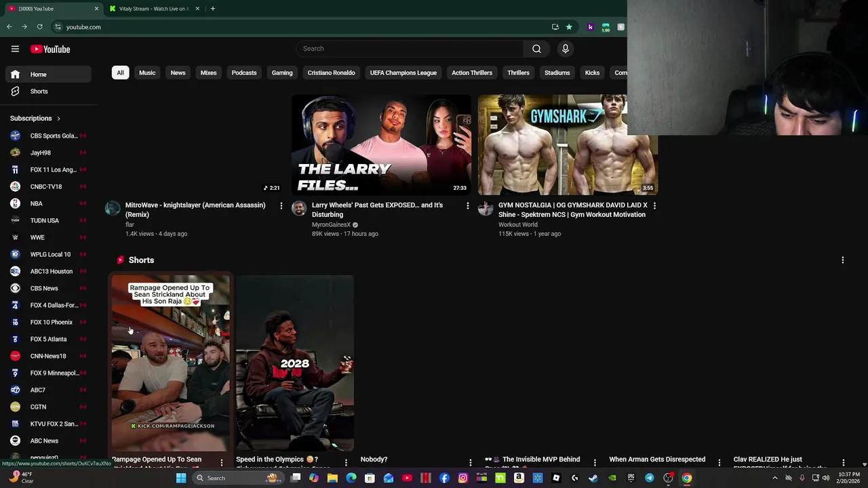This screenshot has width=868, height=488.
Task: Open options for Speed in the Olympics short
Action: coord(346,462)
